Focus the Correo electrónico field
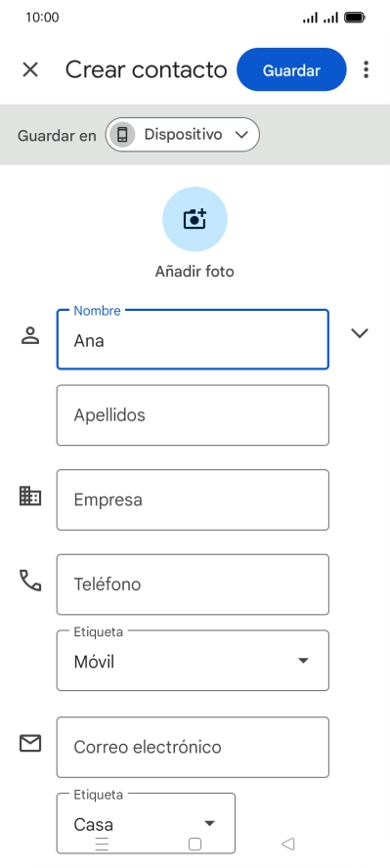This screenshot has width=390, height=868. click(x=193, y=748)
